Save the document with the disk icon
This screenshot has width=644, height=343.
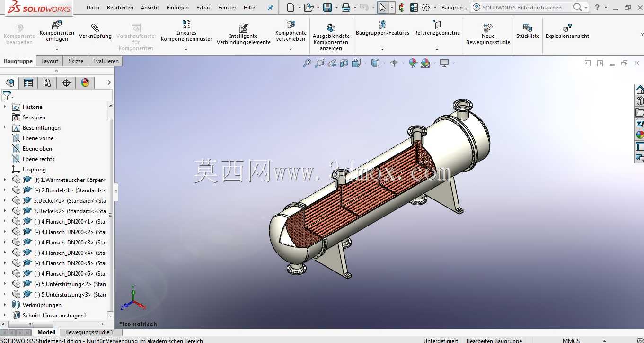pyautogui.click(x=327, y=8)
